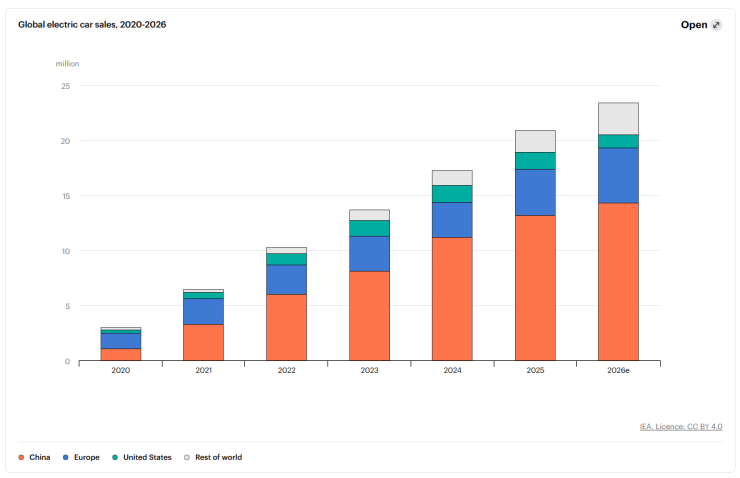Click the 20 y-axis tick label

(x=66, y=141)
